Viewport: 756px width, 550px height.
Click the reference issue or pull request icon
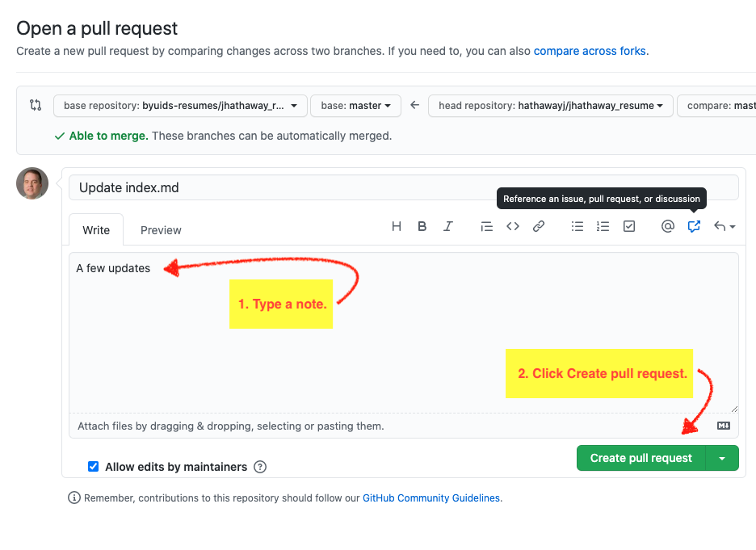pos(694,227)
